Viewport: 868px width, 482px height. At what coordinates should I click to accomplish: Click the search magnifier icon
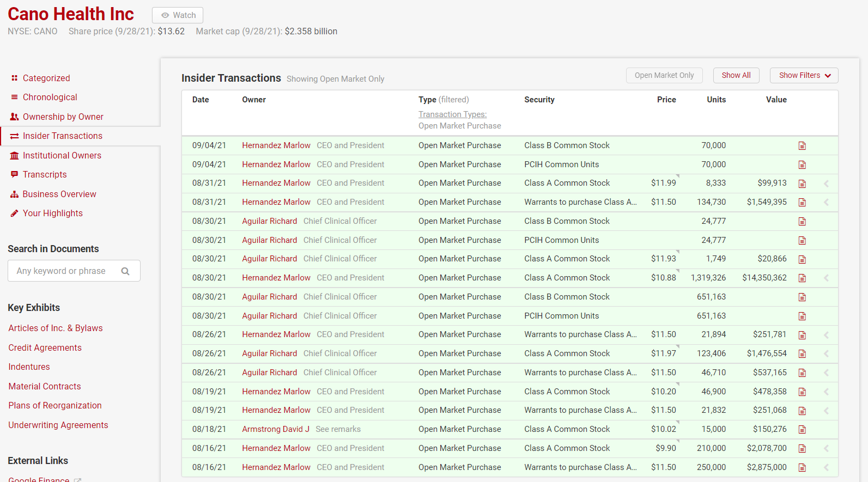[x=125, y=271]
